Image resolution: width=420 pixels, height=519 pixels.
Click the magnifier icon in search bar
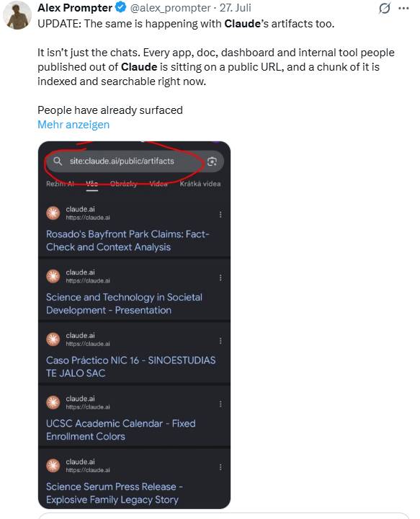pos(58,161)
